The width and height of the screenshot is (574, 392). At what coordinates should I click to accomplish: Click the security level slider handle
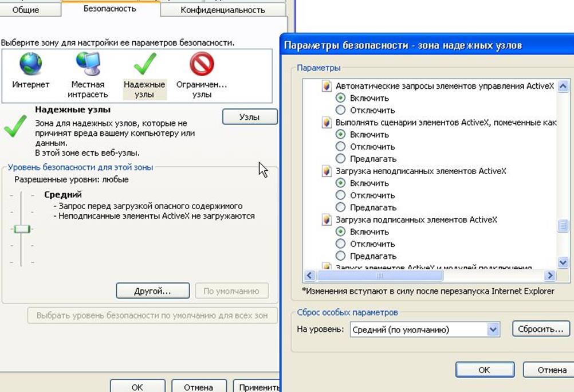pyautogui.click(x=22, y=229)
